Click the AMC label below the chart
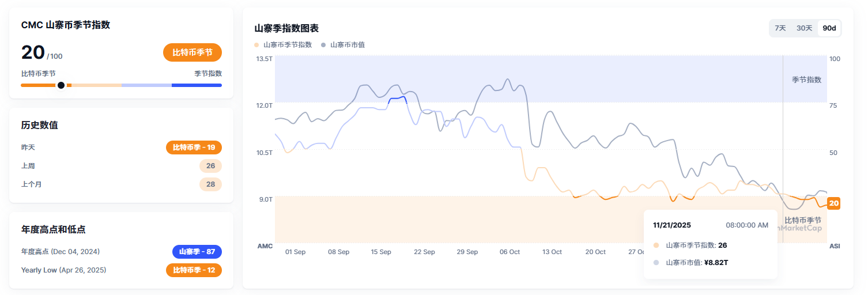868x295 pixels. tap(265, 246)
